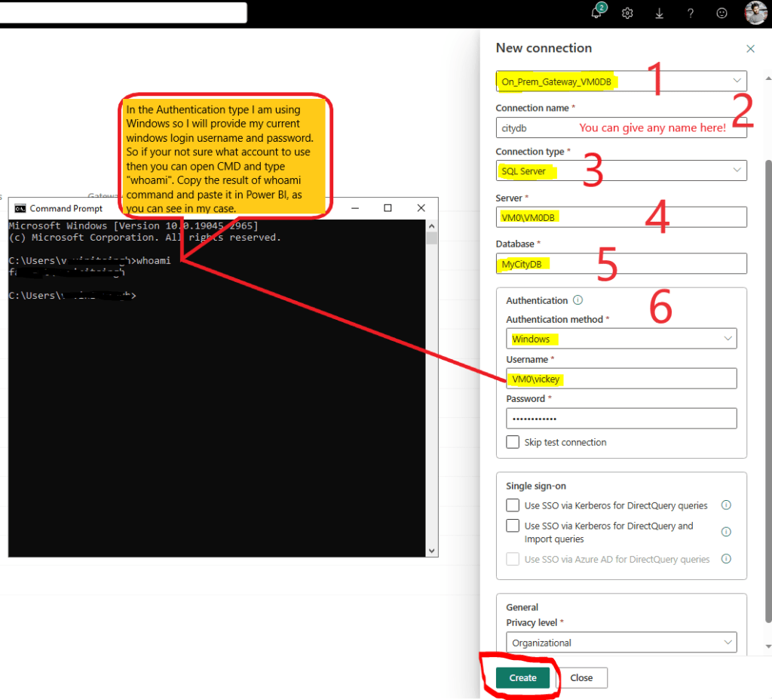Click New connection panel scroll down arrow
The height and width of the screenshot is (700, 772).
pyautogui.click(x=768, y=646)
